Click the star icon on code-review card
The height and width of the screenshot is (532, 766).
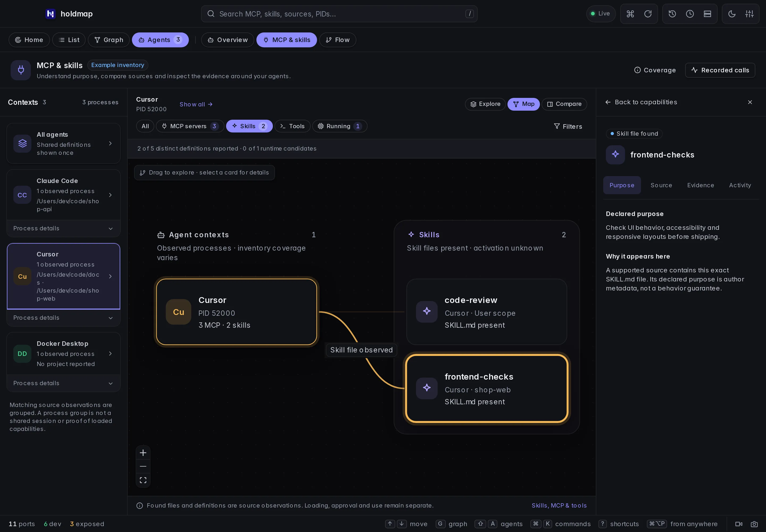pos(427,311)
